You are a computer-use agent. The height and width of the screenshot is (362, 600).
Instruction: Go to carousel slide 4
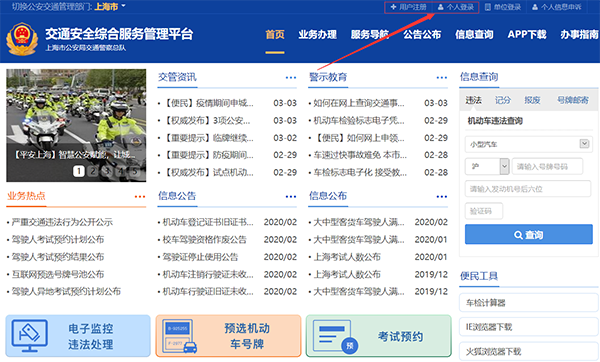pos(121,171)
